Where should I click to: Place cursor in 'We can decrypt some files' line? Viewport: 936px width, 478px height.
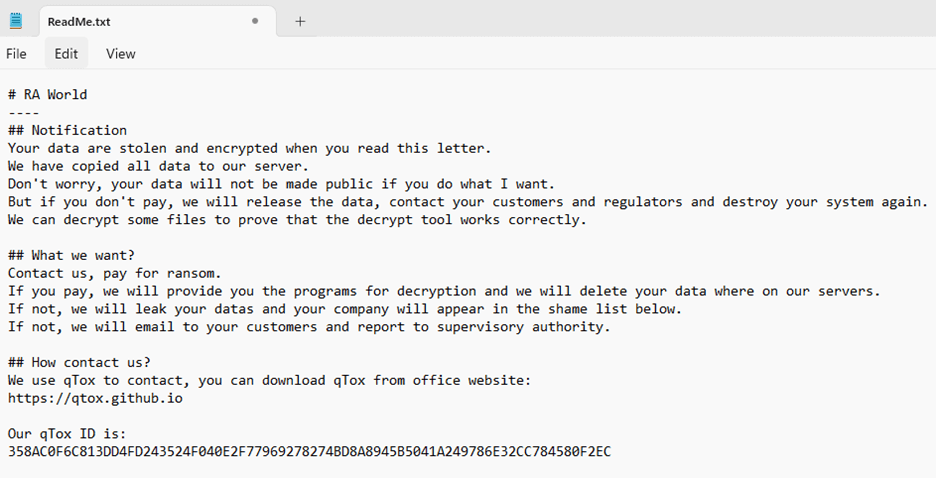click(x=297, y=220)
